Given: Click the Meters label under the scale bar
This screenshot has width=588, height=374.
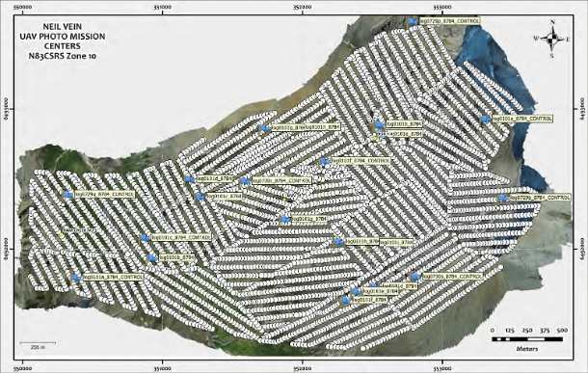Looking at the screenshot, I should [527, 349].
